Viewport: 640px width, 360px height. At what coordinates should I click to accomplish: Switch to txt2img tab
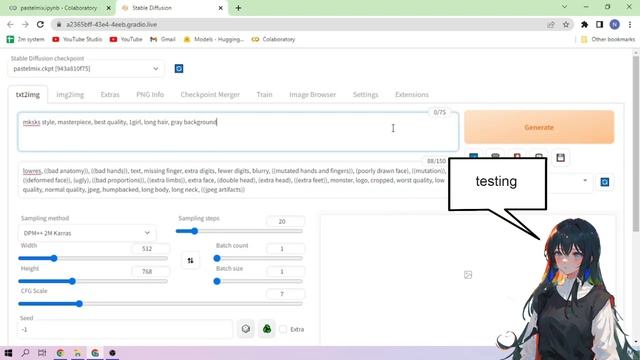tap(28, 94)
